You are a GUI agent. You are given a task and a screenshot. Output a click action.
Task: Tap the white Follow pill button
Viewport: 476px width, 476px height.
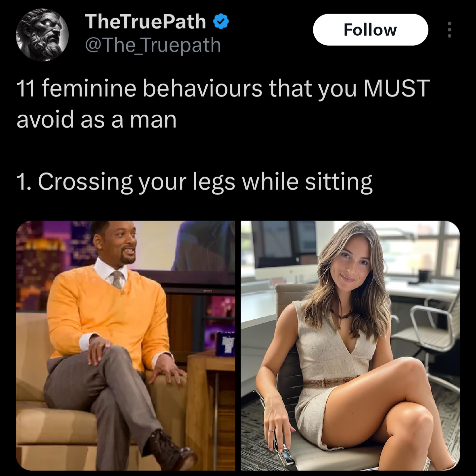(x=370, y=30)
